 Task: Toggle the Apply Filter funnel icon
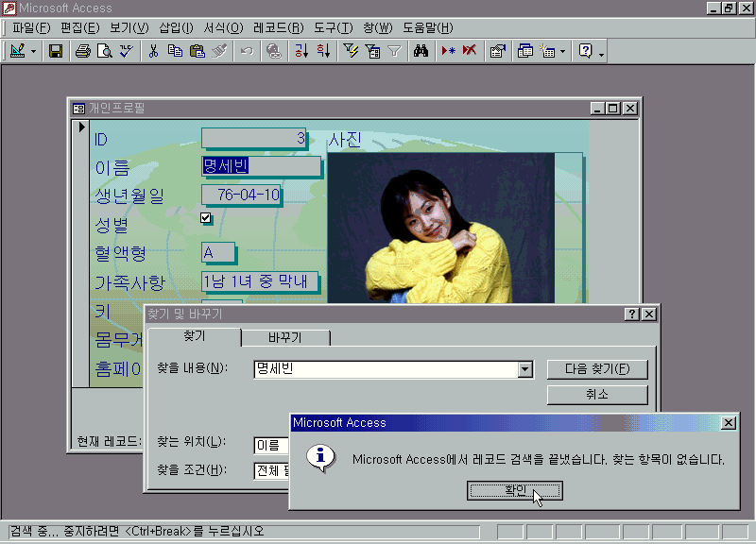point(394,51)
